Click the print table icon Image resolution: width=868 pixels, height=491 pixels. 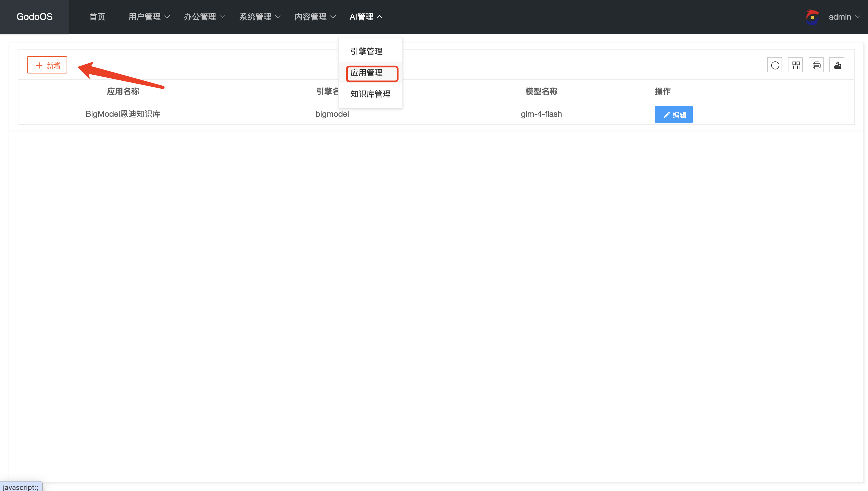click(816, 65)
